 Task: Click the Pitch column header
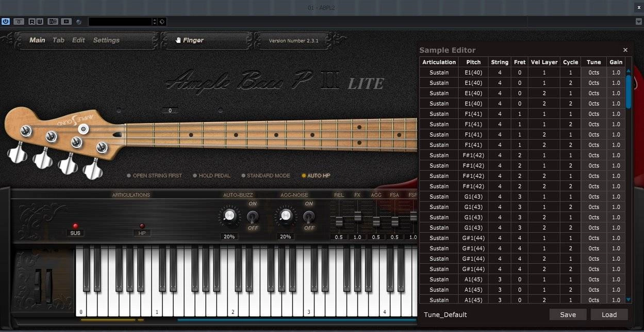click(x=473, y=62)
